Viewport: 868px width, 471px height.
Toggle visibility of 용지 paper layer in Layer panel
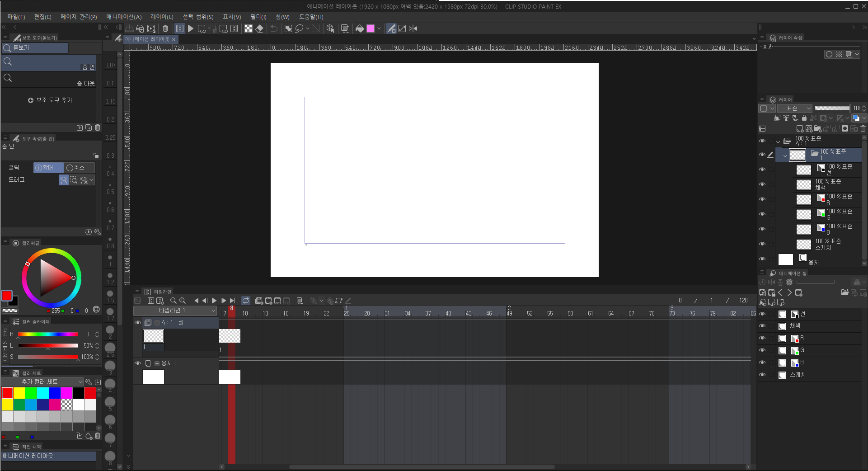coord(762,259)
